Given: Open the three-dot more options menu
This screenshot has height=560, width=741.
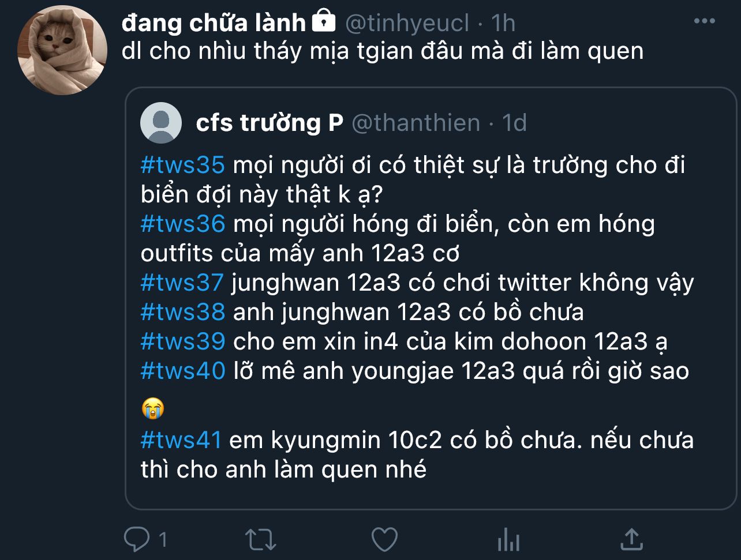Looking at the screenshot, I should 704,21.
